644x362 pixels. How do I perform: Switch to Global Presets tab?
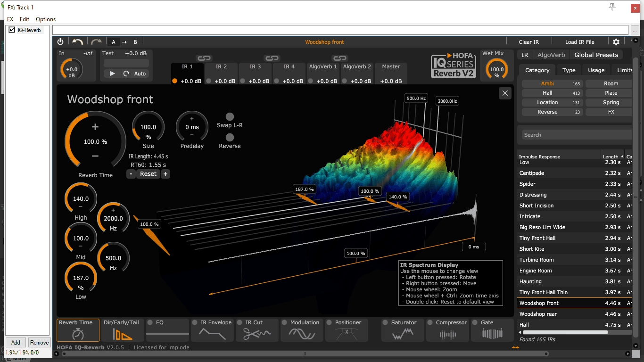tap(596, 55)
